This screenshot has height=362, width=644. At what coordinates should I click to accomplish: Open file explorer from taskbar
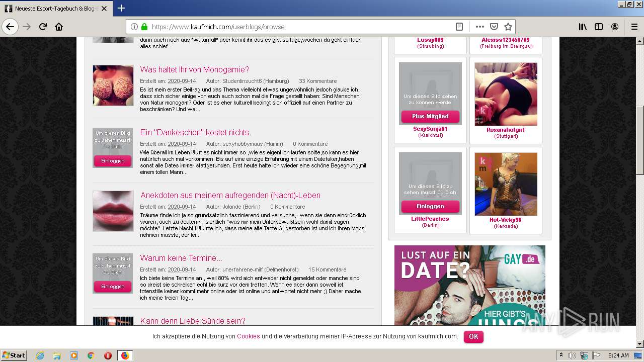[x=57, y=355]
